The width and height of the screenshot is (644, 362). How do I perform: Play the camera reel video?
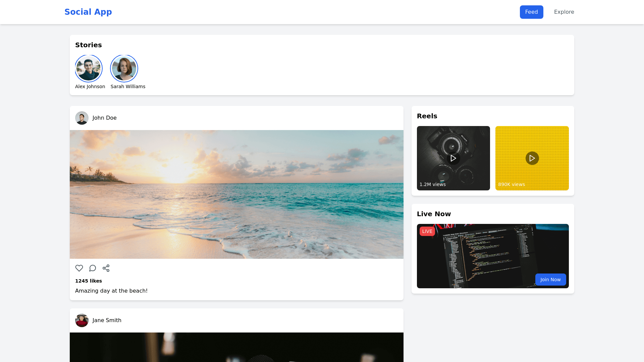[x=453, y=158]
